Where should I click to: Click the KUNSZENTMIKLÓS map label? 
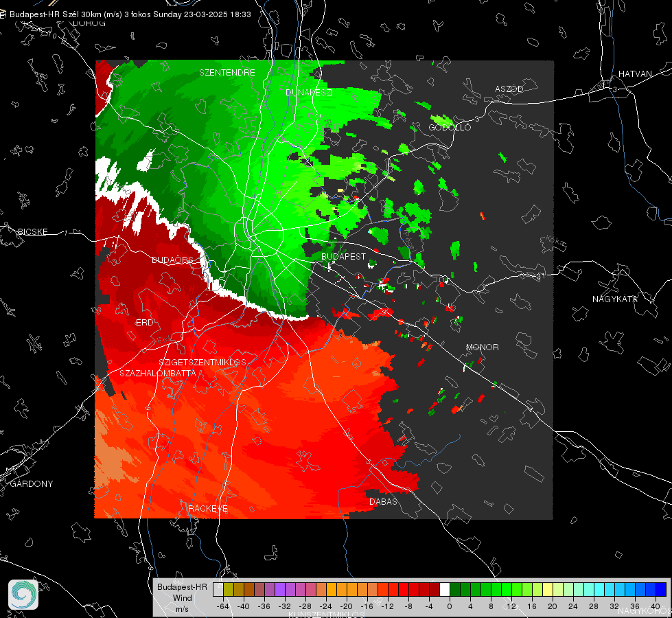[326, 615]
